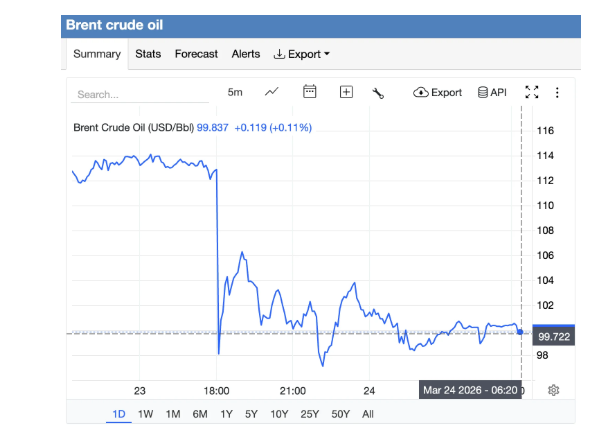
Task: Select the 1W time range
Action: tap(146, 414)
